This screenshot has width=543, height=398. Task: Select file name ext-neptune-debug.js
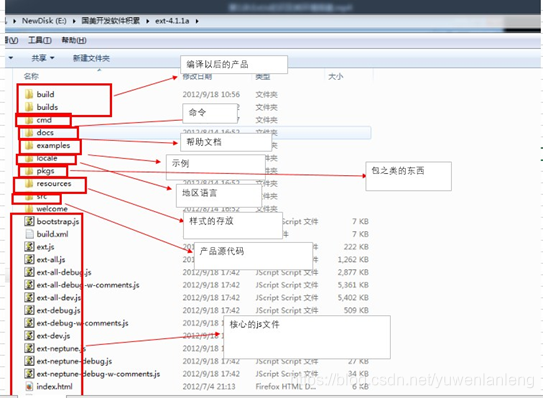(x=74, y=361)
